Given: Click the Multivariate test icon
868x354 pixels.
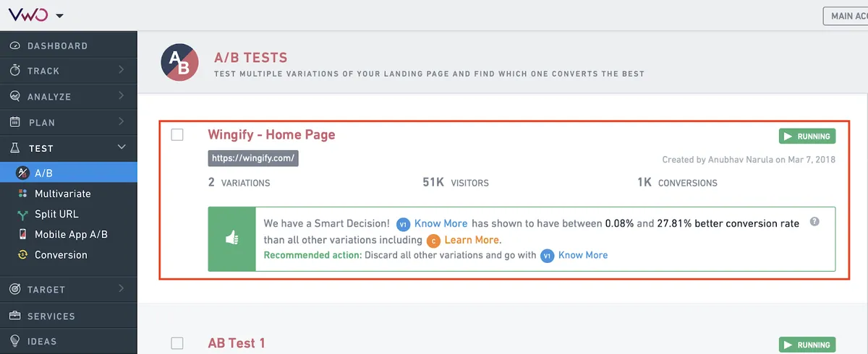Looking at the screenshot, I should click(22, 194).
